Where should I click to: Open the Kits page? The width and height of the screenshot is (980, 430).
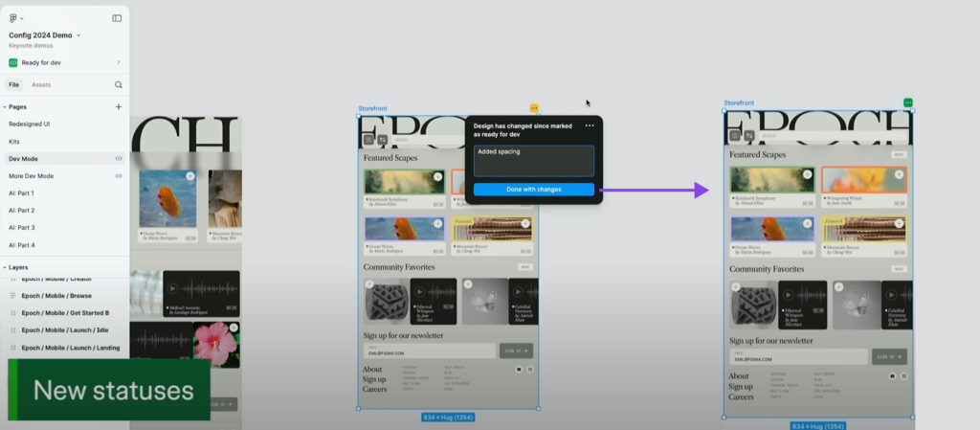click(x=14, y=141)
